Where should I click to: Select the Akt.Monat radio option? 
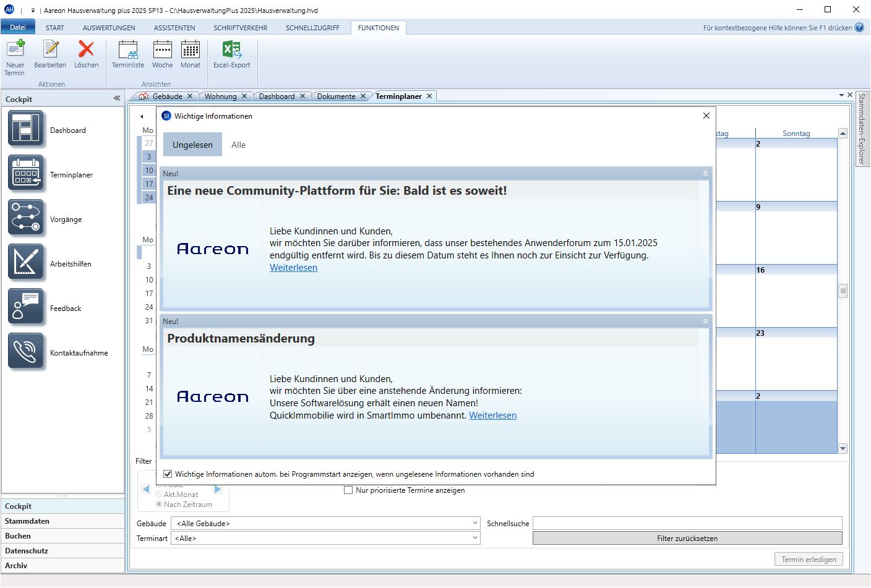pyautogui.click(x=159, y=495)
